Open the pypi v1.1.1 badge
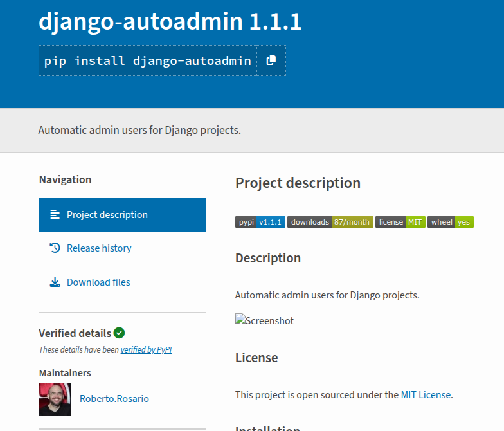 (x=260, y=222)
